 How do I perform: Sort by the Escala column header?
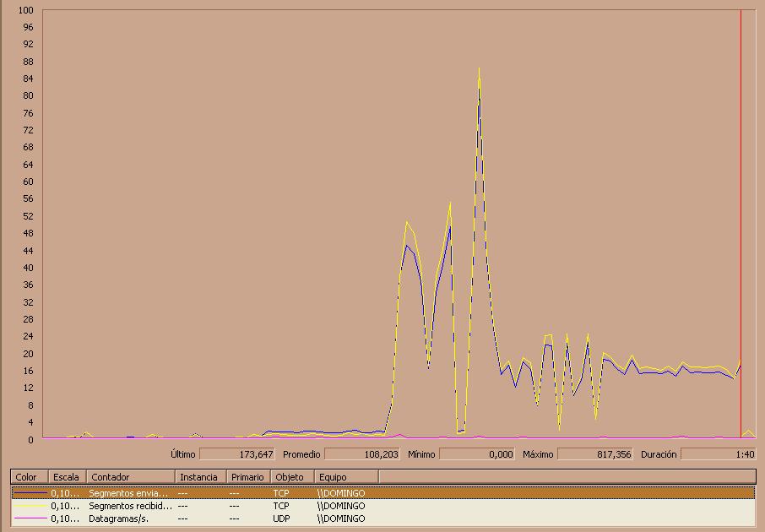point(68,477)
